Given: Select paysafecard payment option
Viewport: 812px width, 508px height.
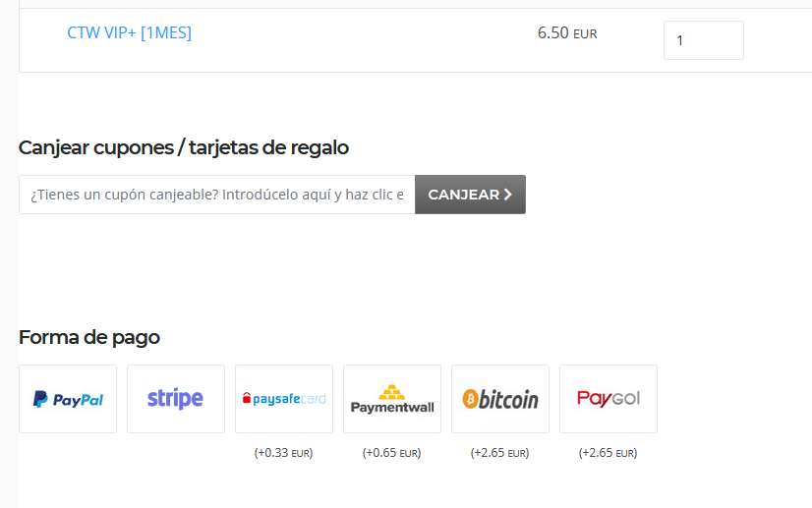Looking at the screenshot, I should (284, 399).
